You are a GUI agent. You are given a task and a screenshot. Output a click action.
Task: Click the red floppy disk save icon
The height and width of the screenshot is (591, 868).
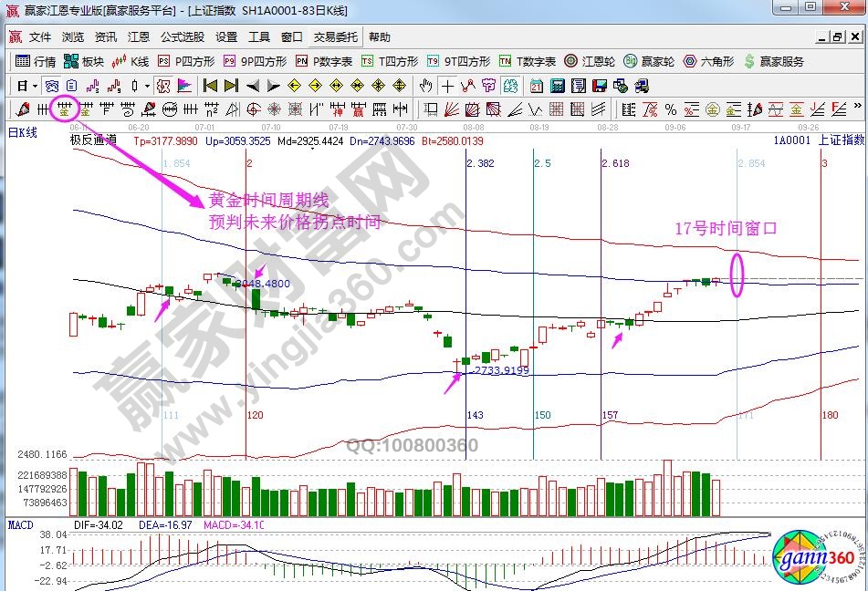(599, 86)
